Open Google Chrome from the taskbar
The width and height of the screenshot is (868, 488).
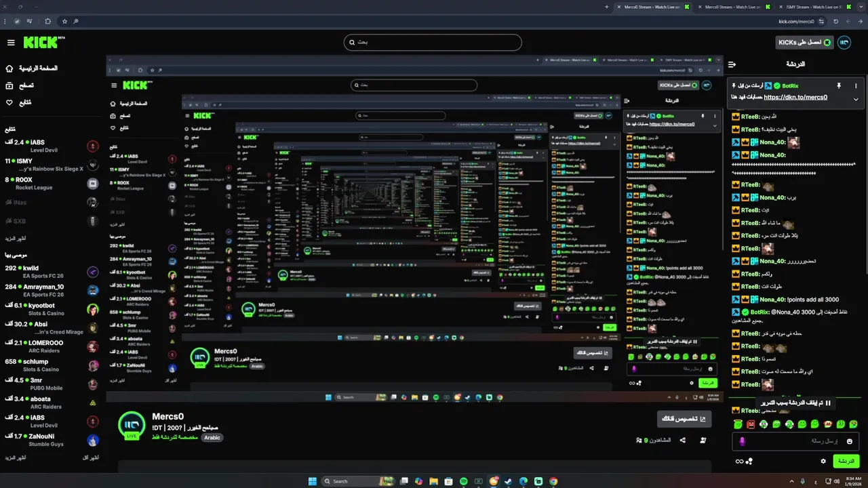point(553,481)
